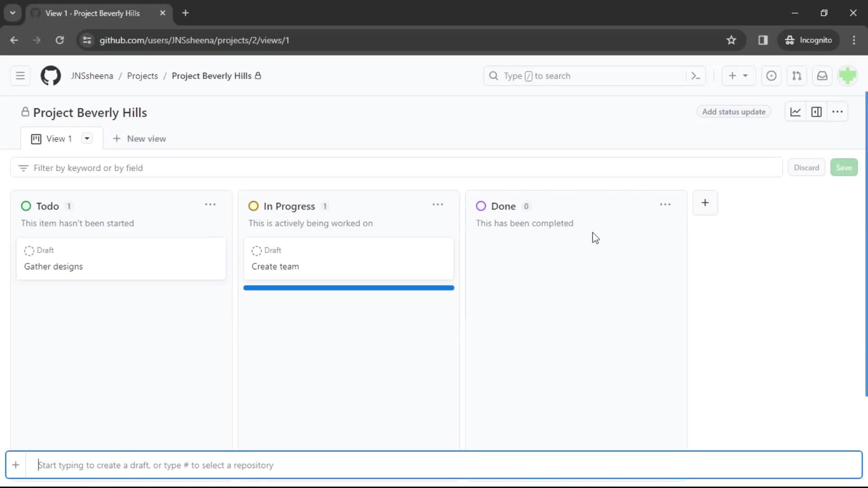Add a new column with plus button
This screenshot has height=488, width=868.
(x=705, y=203)
